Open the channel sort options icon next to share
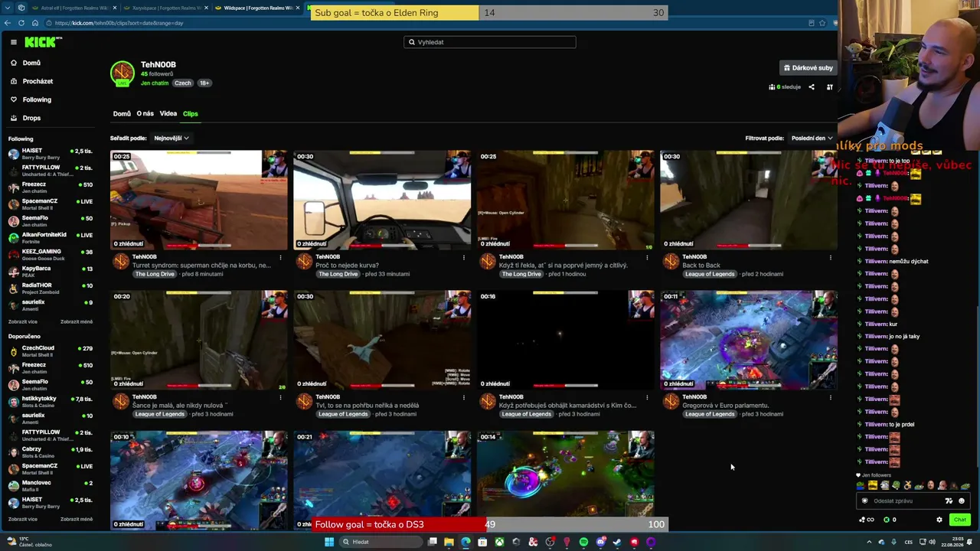 coord(829,87)
